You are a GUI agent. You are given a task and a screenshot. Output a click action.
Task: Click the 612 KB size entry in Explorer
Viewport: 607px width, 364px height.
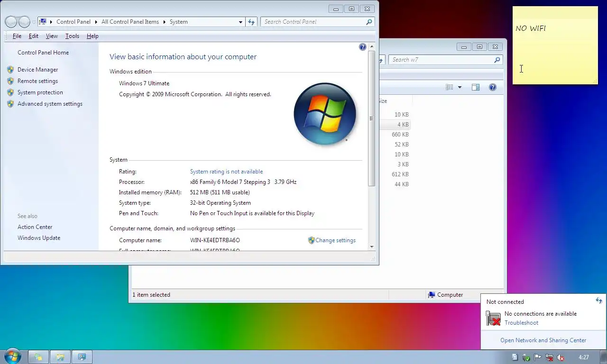[400, 174]
